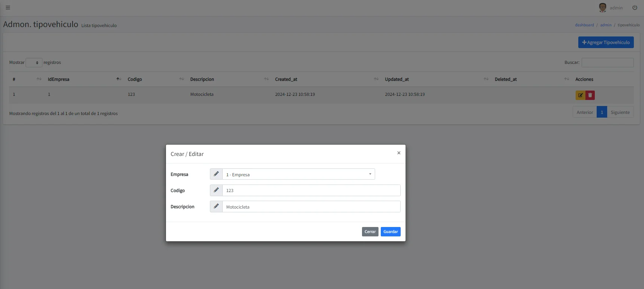This screenshot has height=289, width=644.
Task: Open the hamburger sidebar menu
Action: click(x=8, y=8)
